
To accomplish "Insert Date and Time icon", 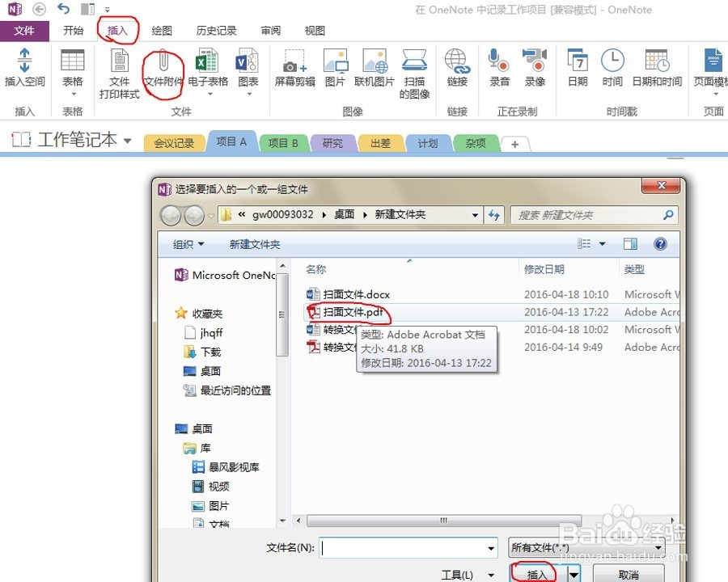I will coord(657,61).
